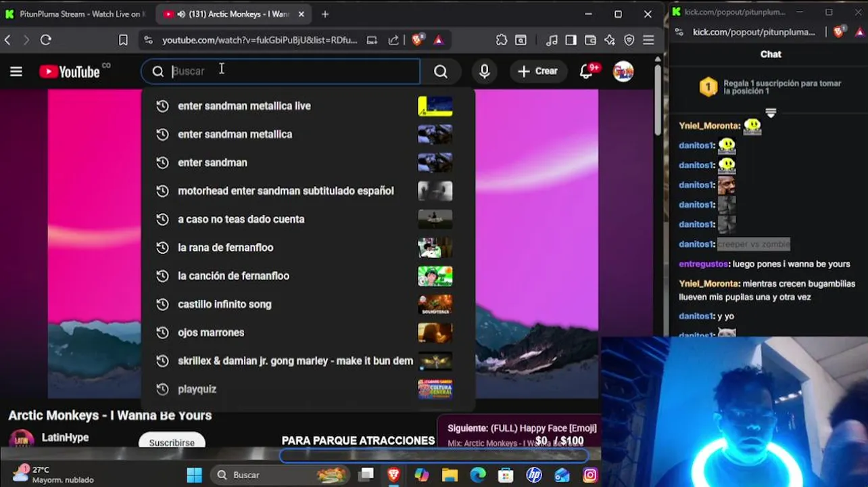Toggle the browser sidebar panel
This screenshot has width=868, height=487.
(571, 41)
